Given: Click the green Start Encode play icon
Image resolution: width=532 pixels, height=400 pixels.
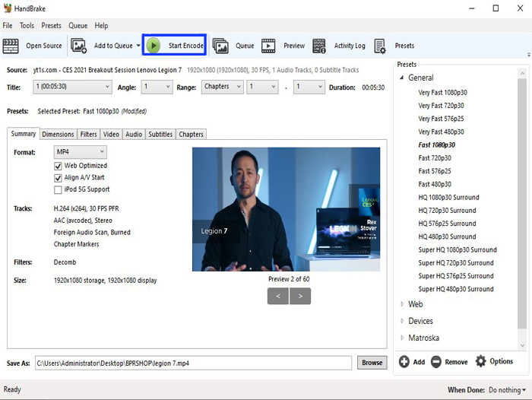Looking at the screenshot, I should 154,45.
